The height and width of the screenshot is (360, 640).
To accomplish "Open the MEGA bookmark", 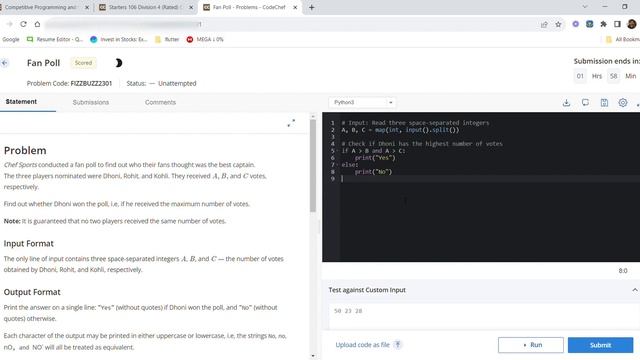I will click(x=205, y=40).
